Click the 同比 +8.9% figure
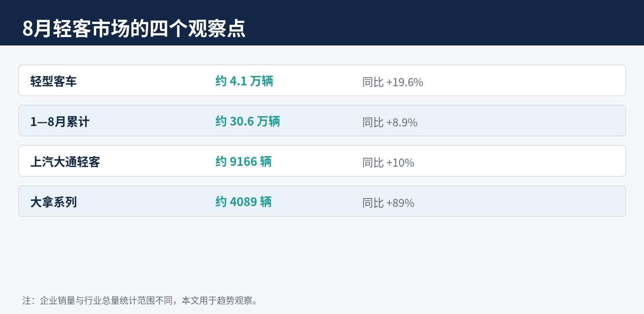 point(390,122)
